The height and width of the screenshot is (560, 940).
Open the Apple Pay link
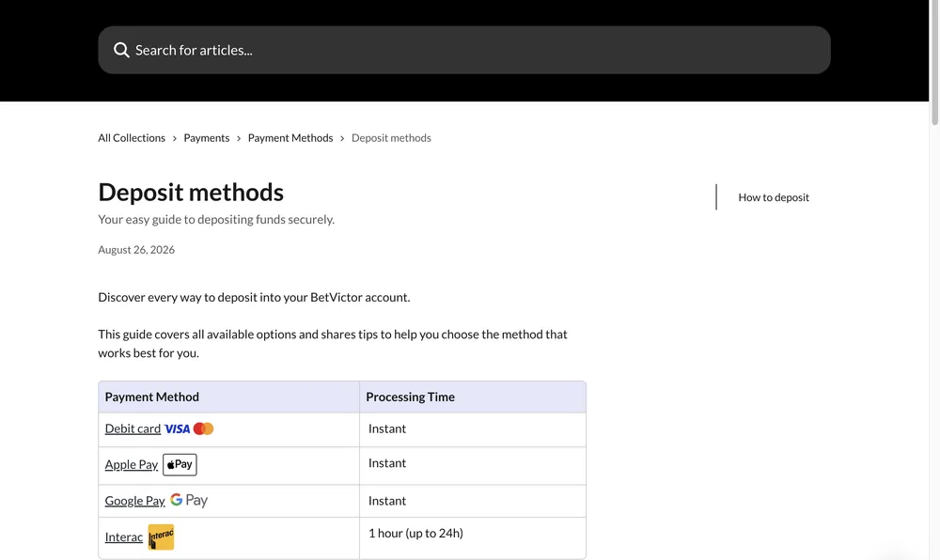click(x=132, y=465)
